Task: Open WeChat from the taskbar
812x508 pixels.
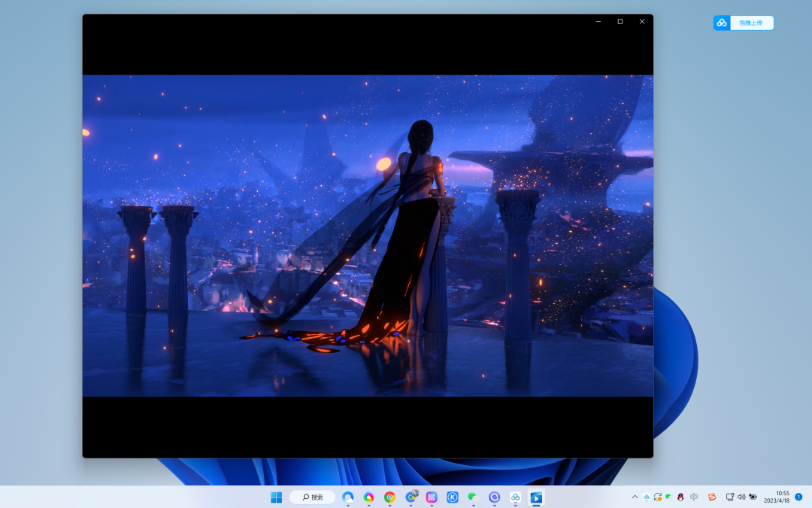Action: coord(474,497)
